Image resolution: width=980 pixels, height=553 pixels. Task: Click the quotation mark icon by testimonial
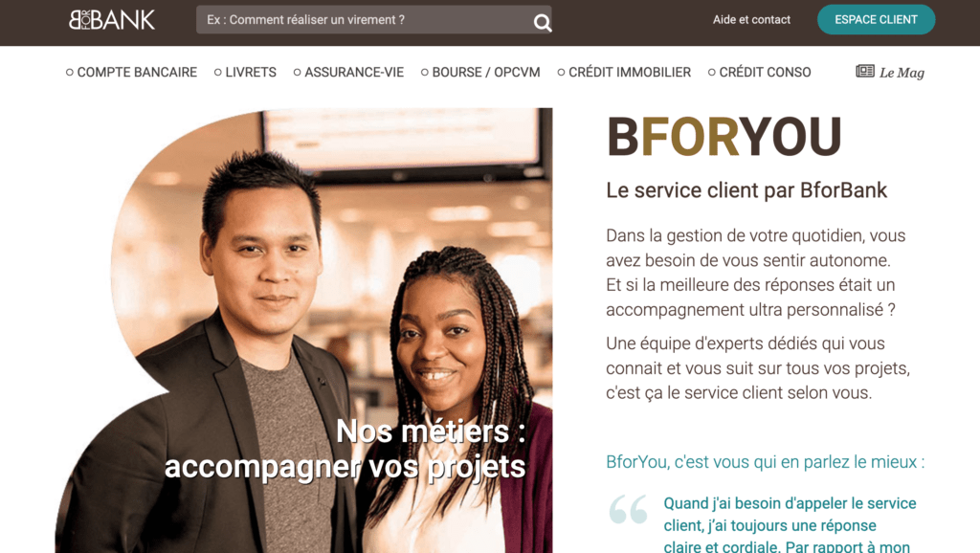tap(628, 509)
